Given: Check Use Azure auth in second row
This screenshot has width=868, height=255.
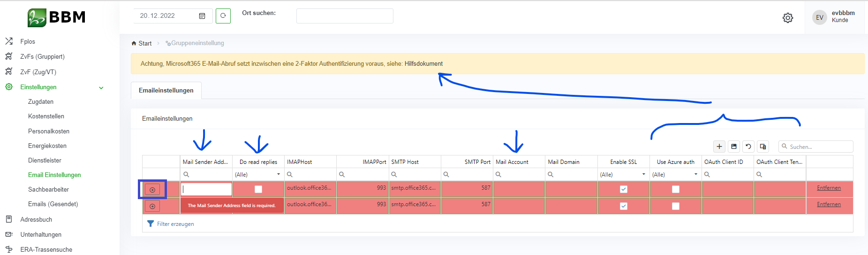Looking at the screenshot, I should (675, 206).
